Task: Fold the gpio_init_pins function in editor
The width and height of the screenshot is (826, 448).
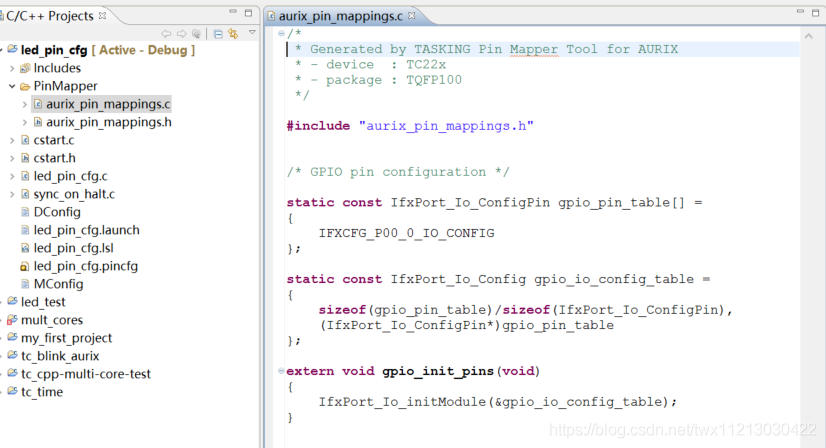Action: pos(281,371)
